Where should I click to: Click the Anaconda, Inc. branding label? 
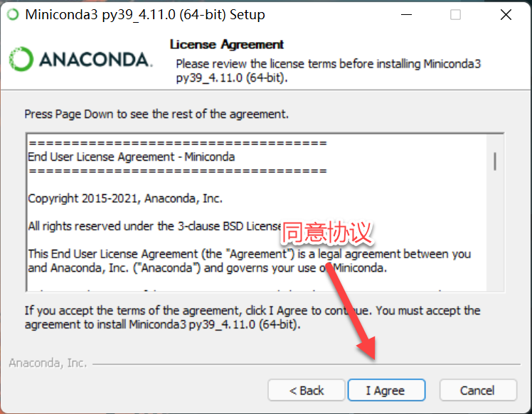(48, 363)
